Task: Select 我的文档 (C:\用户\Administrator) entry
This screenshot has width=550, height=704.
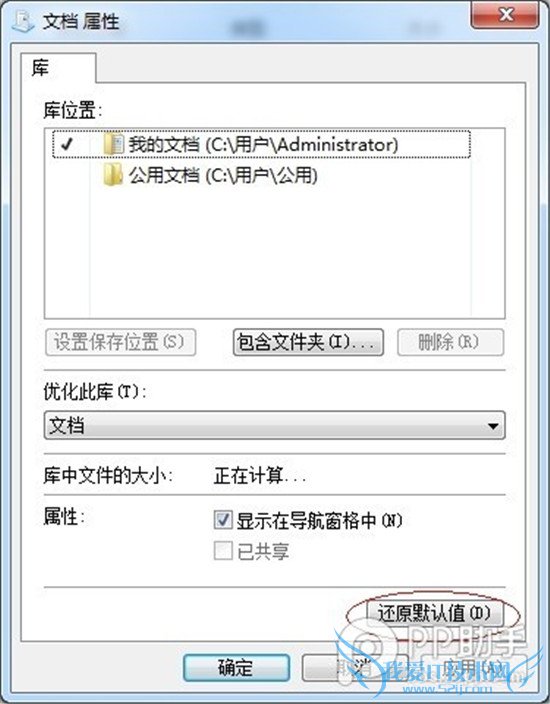Action: coord(261,144)
